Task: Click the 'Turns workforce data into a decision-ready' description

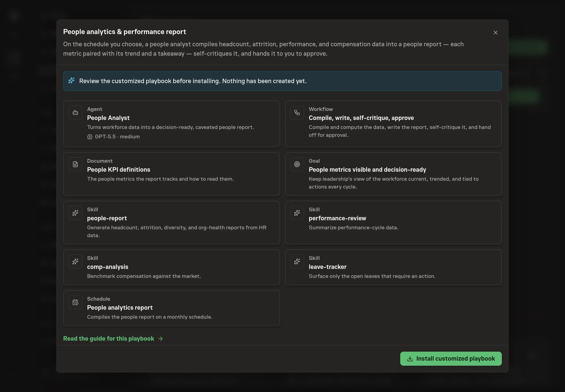Action: (170, 127)
